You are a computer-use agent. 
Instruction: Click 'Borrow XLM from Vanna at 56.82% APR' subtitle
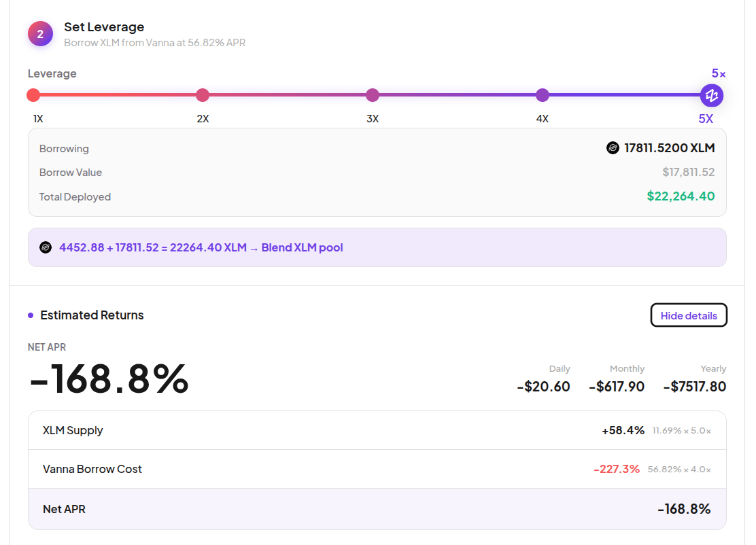pos(155,42)
